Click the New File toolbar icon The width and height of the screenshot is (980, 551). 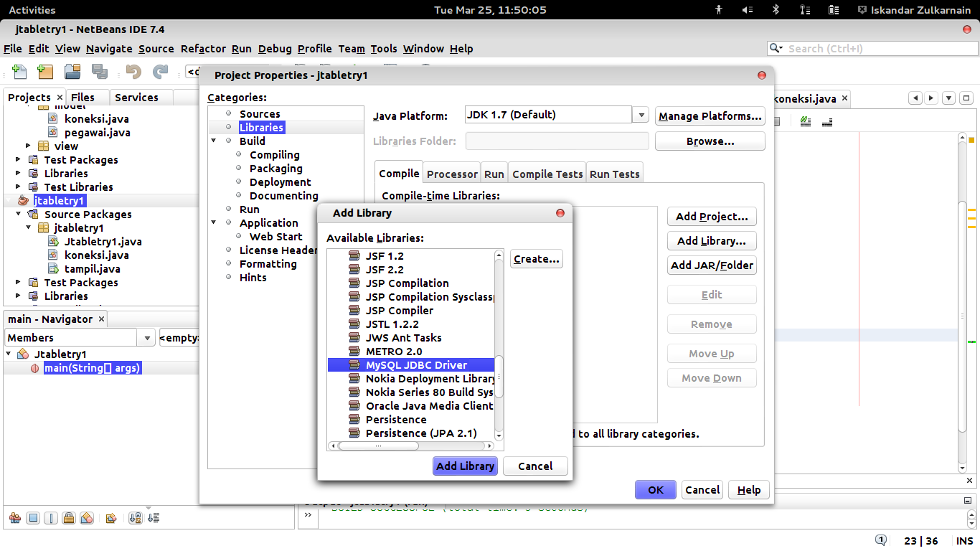pyautogui.click(x=19, y=72)
